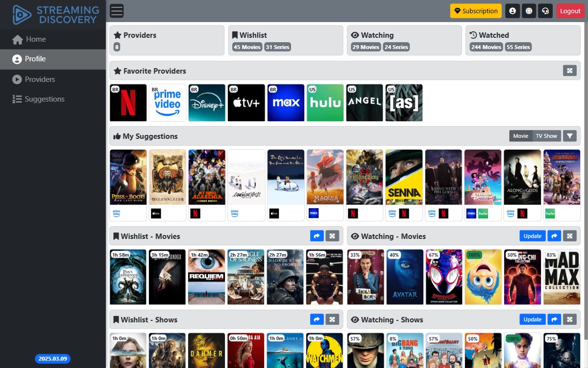Share the Wishlist - Shows list
Image resolution: width=588 pixels, height=368 pixels.
[x=317, y=319]
